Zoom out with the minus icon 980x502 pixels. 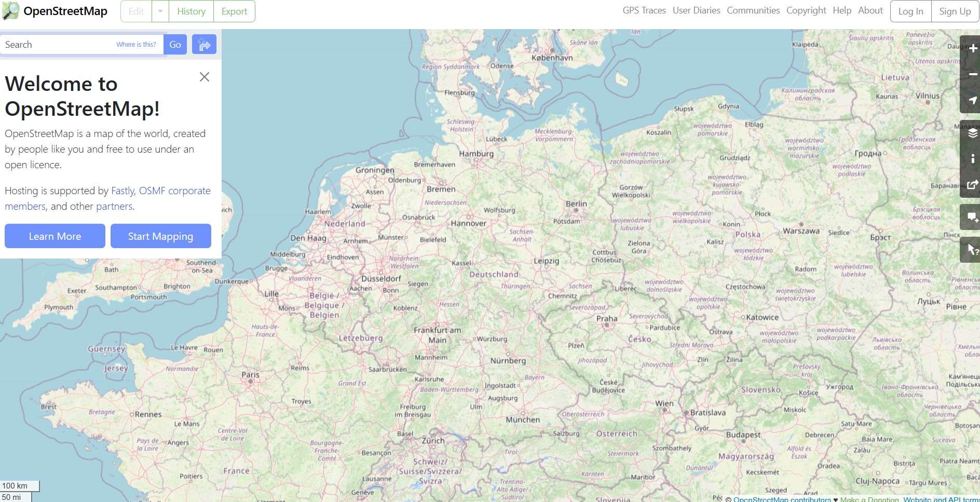tap(972, 74)
